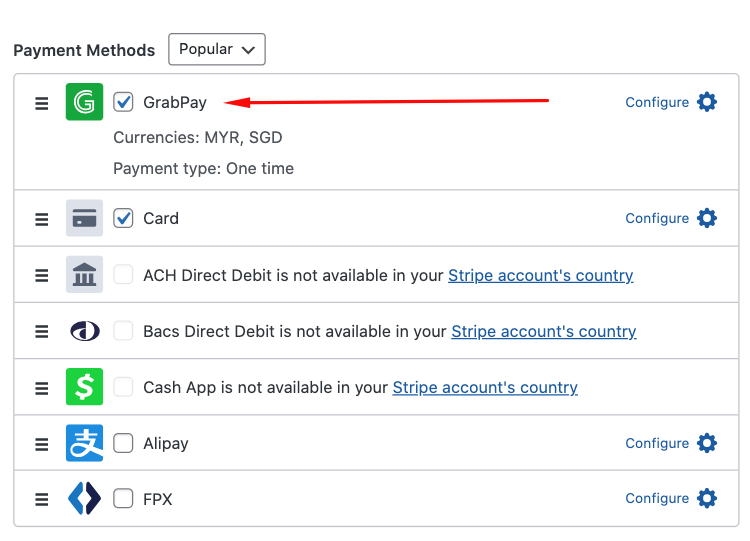This screenshot has height=541, width=750.
Task: Open the Popular payment methods dropdown
Action: point(216,49)
